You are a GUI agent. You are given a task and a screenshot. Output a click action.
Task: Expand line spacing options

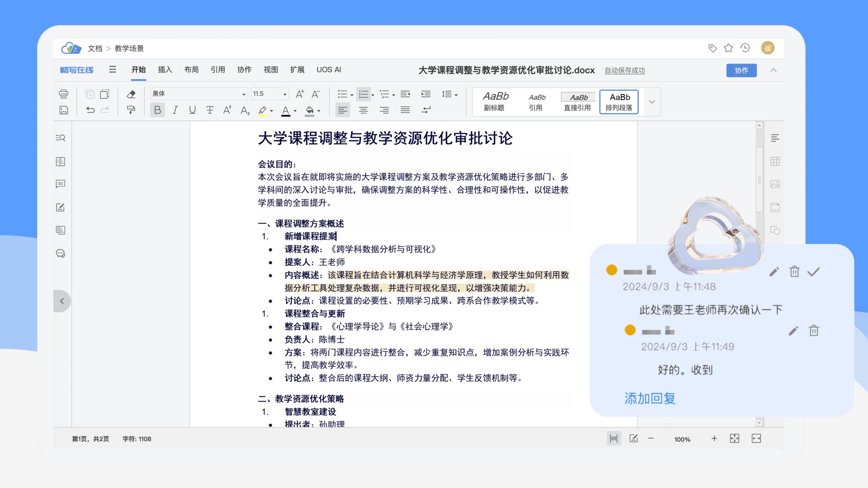(x=456, y=95)
